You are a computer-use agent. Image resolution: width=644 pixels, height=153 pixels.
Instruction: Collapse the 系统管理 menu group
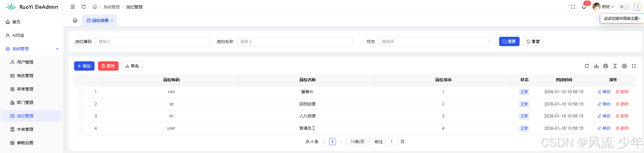click(32, 49)
